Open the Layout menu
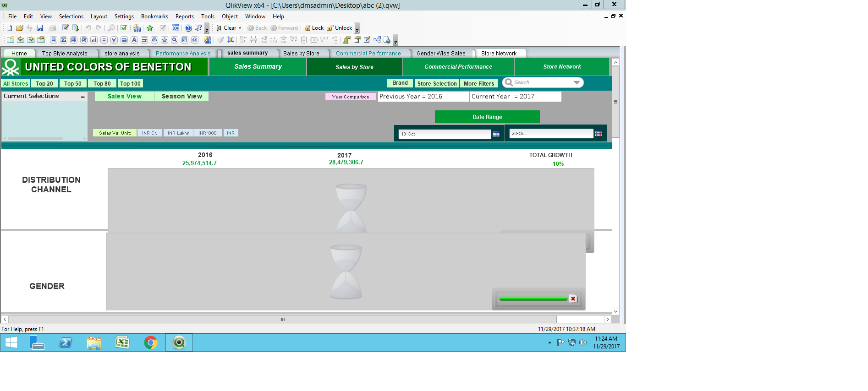This screenshot has height=391, width=868. pos(99,16)
